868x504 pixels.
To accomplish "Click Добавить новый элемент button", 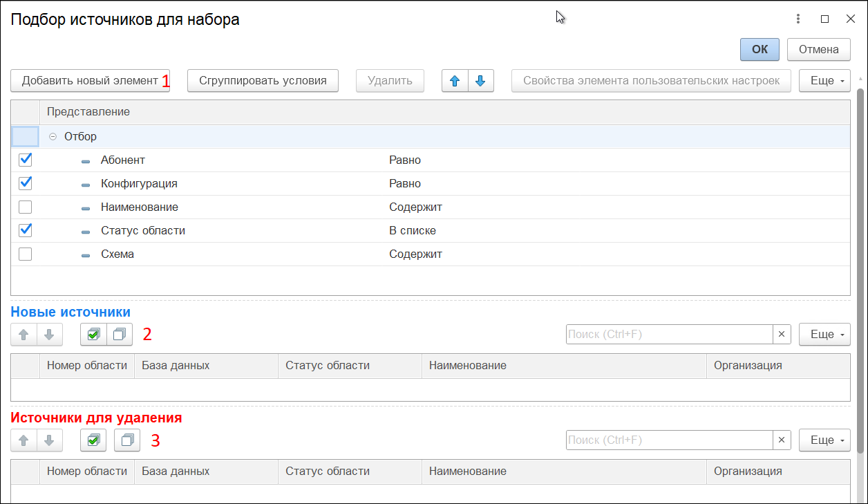I will 90,81.
